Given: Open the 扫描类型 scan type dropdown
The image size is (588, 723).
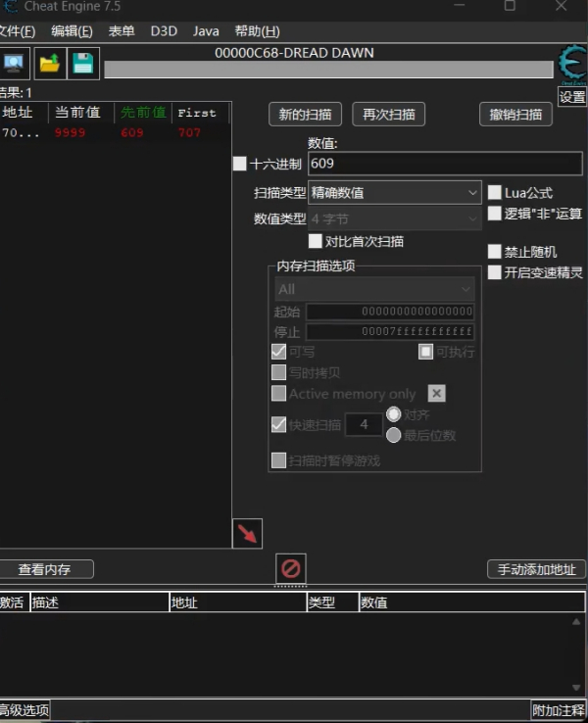Looking at the screenshot, I should (x=395, y=193).
